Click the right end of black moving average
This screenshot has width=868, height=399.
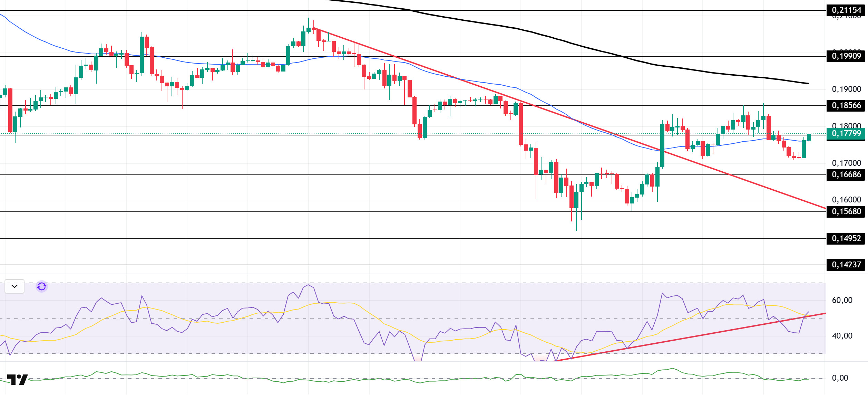tap(808, 83)
